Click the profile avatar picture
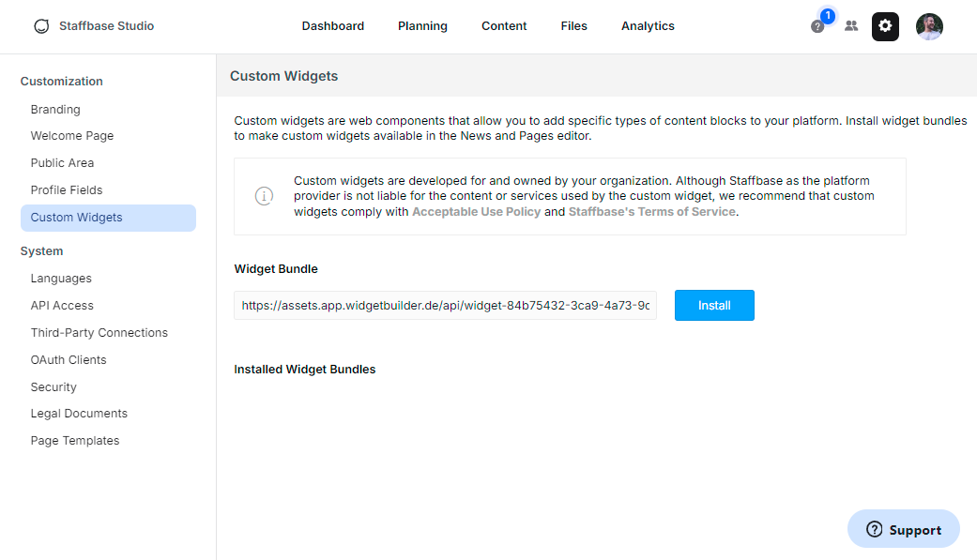Screen dimensions: 977x560 929,26
